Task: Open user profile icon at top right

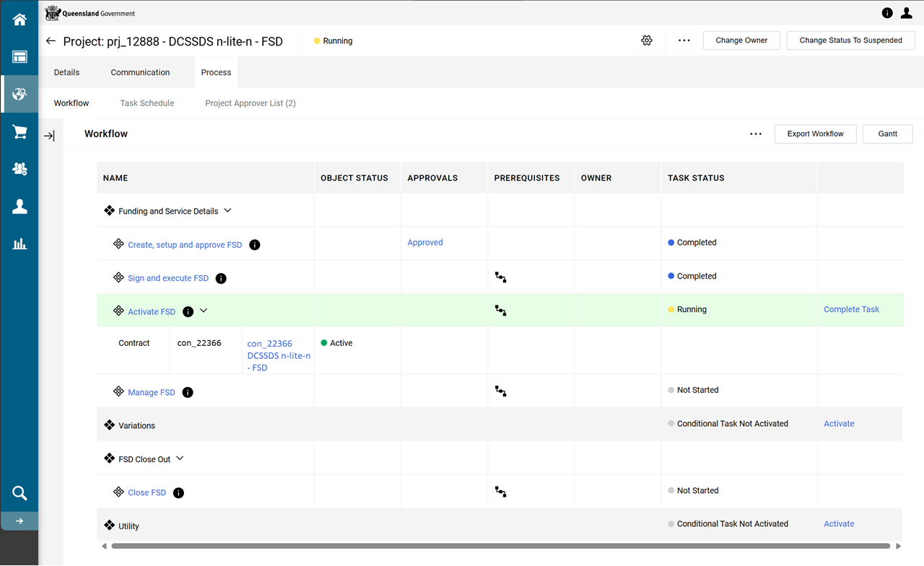Action: click(907, 13)
